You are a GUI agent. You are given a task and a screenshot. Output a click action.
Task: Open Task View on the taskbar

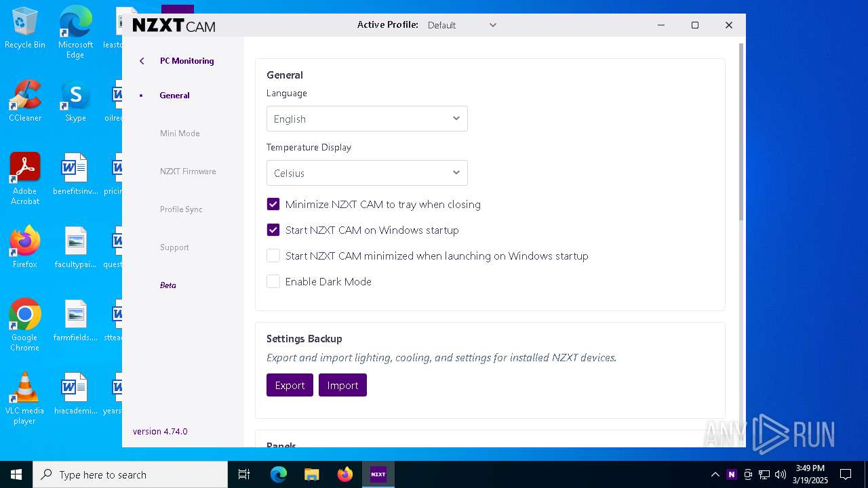(x=244, y=474)
